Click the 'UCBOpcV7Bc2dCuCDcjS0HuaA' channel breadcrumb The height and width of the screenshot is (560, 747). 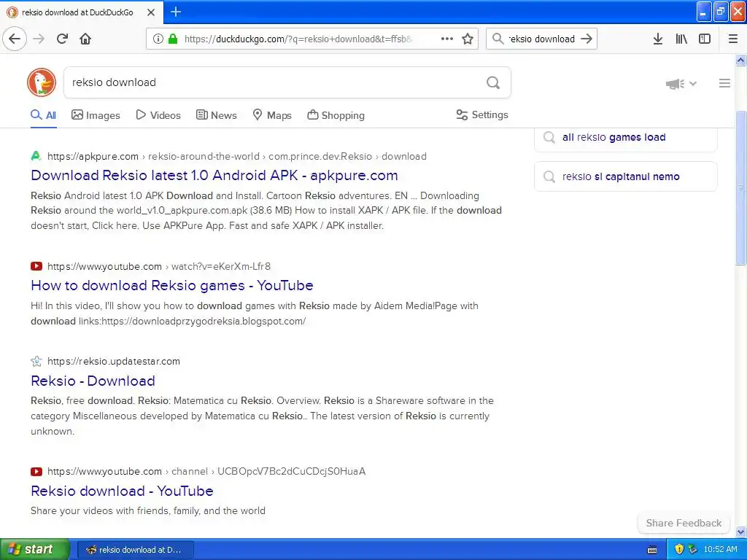tap(292, 472)
